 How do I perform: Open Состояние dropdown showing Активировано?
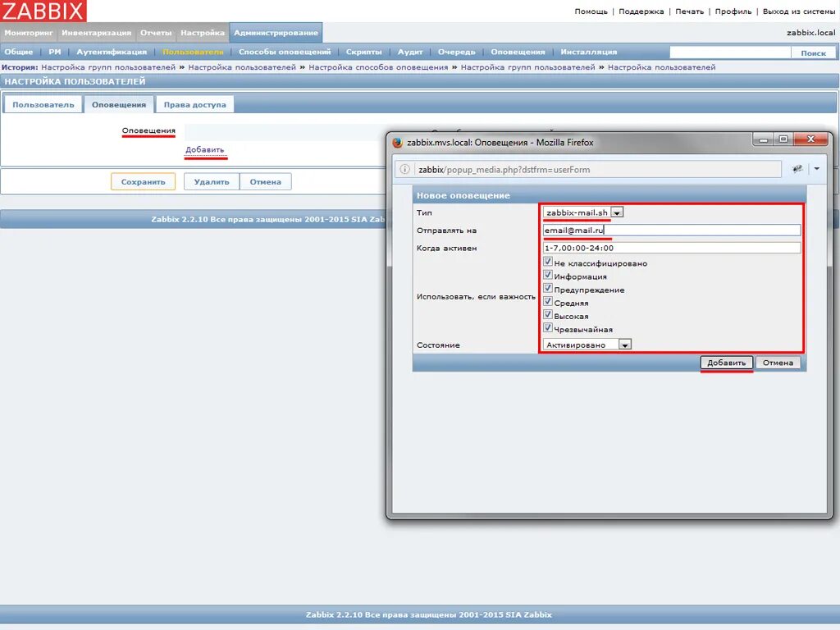pos(587,345)
